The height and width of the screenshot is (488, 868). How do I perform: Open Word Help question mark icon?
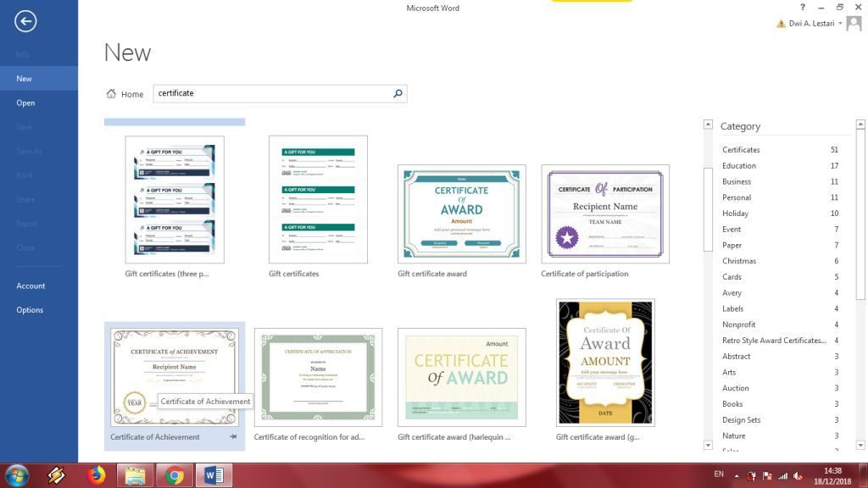802,8
